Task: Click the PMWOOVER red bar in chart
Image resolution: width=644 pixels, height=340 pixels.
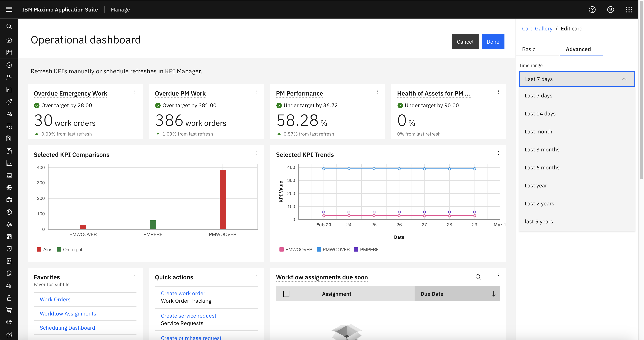Action: tap(223, 199)
